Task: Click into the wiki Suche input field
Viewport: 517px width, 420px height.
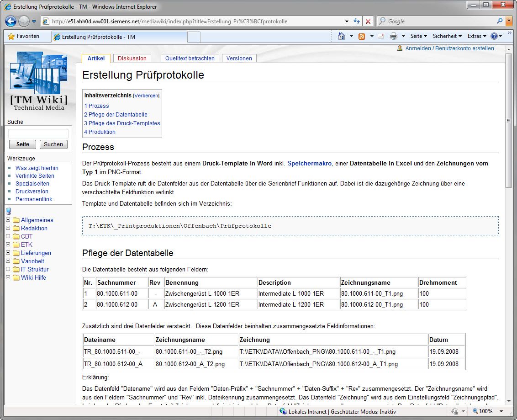Action: [38, 133]
